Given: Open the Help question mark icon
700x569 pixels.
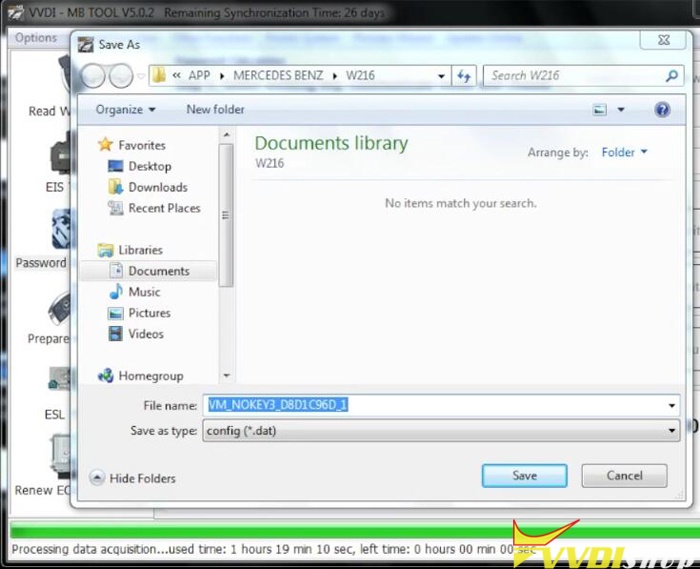Looking at the screenshot, I should 662,109.
